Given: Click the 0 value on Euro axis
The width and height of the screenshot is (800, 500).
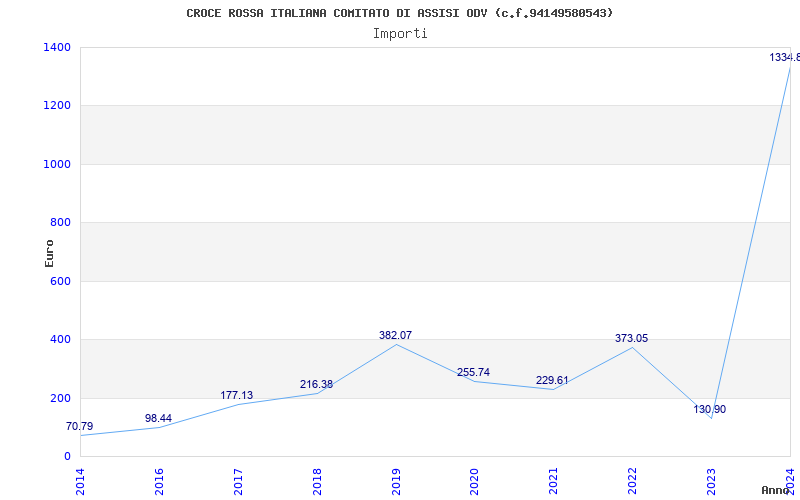Looking at the screenshot, I should coord(67,456).
